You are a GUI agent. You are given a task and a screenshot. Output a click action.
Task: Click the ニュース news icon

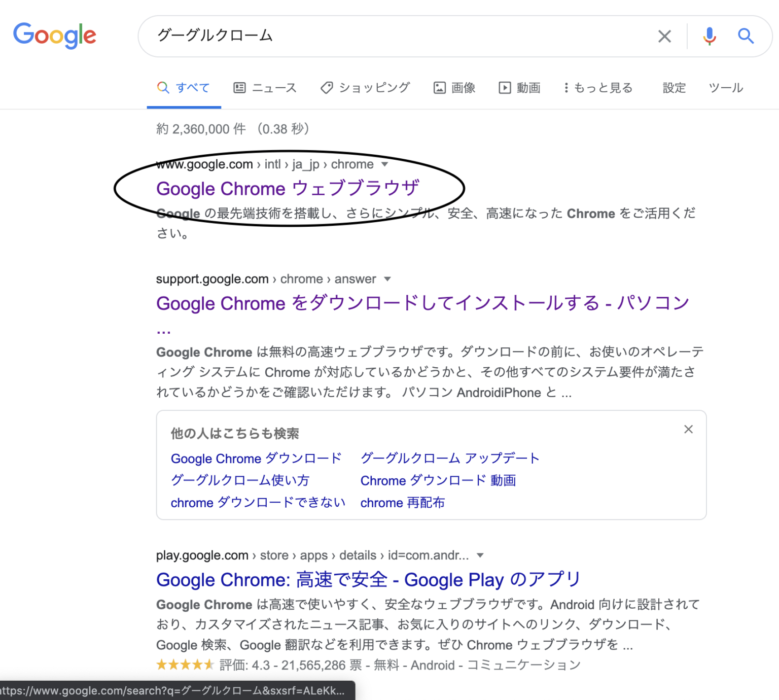pos(240,87)
